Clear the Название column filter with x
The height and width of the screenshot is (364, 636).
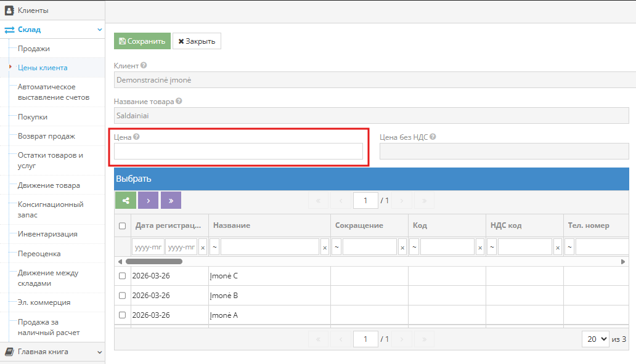324,247
